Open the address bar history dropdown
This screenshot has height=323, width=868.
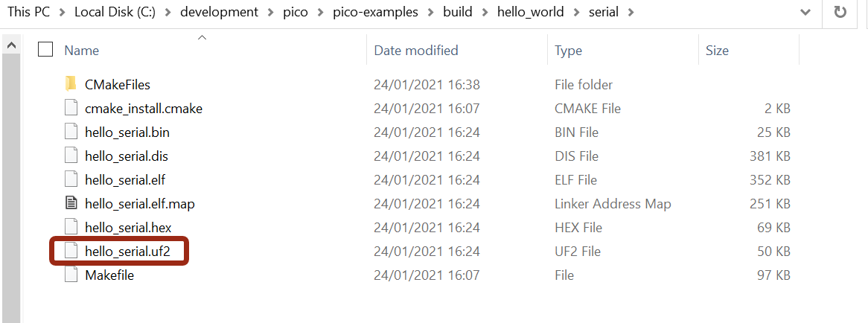[x=805, y=13]
